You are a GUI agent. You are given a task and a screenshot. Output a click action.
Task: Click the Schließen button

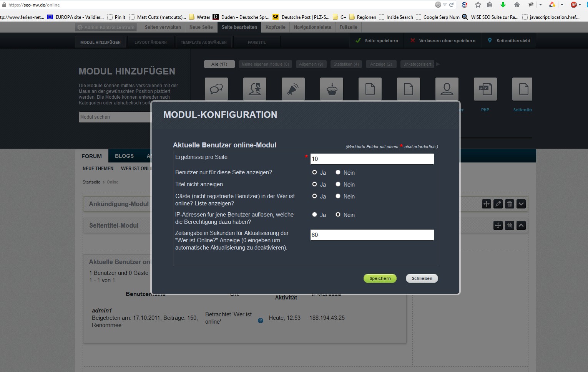point(422,278)
